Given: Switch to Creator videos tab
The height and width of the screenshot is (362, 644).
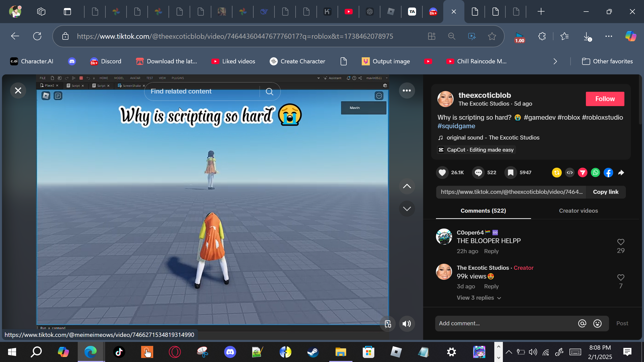Looking at the screenshot, I should point(578,211).
